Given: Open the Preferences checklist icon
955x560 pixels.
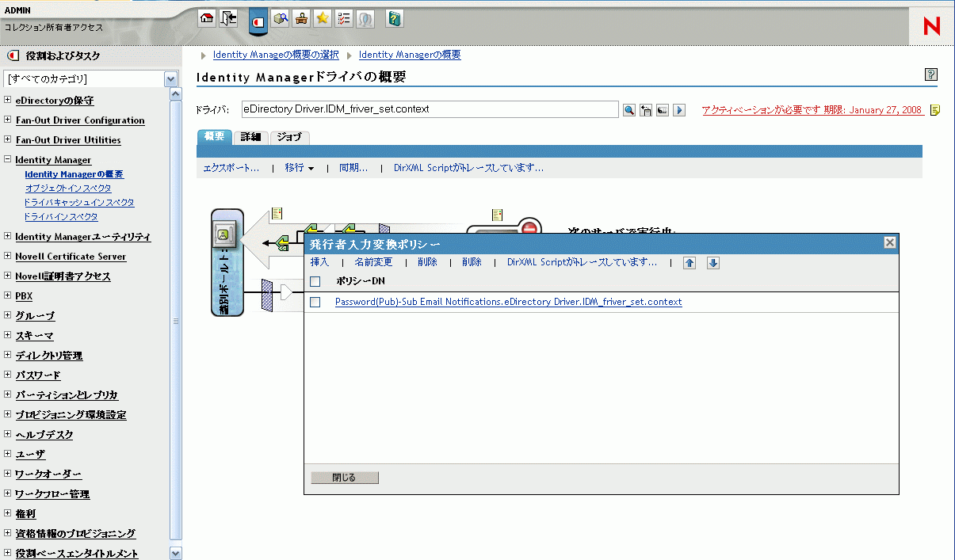Looking at the screenshot, I should [344, 19].
